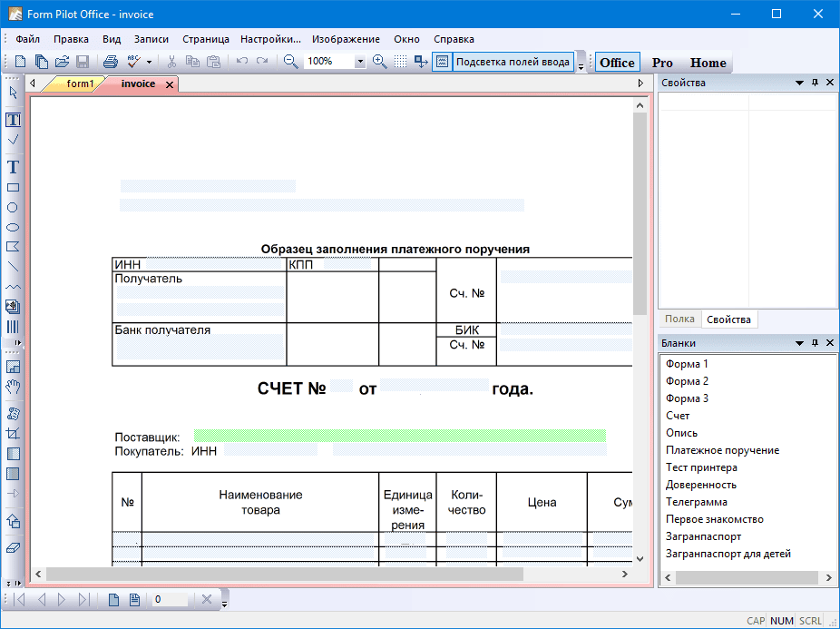840x629 pixels.
Task: Select the Home edition button
Action: coord(708,63)
